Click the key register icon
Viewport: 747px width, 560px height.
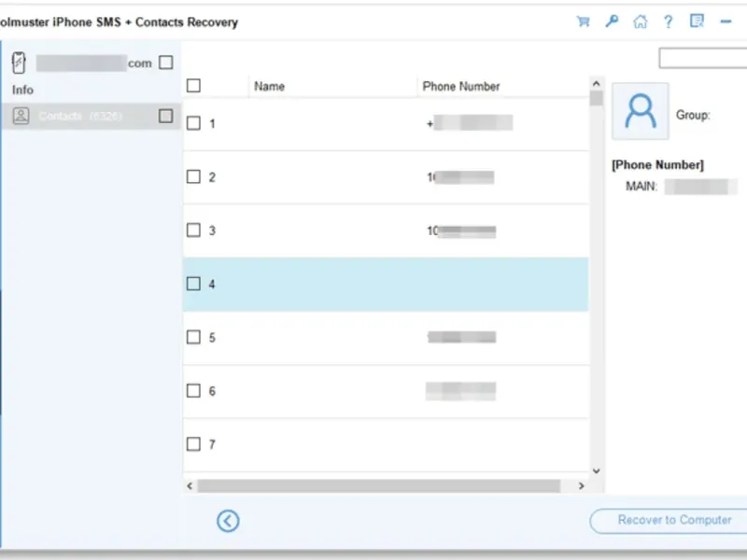(612, 21)
